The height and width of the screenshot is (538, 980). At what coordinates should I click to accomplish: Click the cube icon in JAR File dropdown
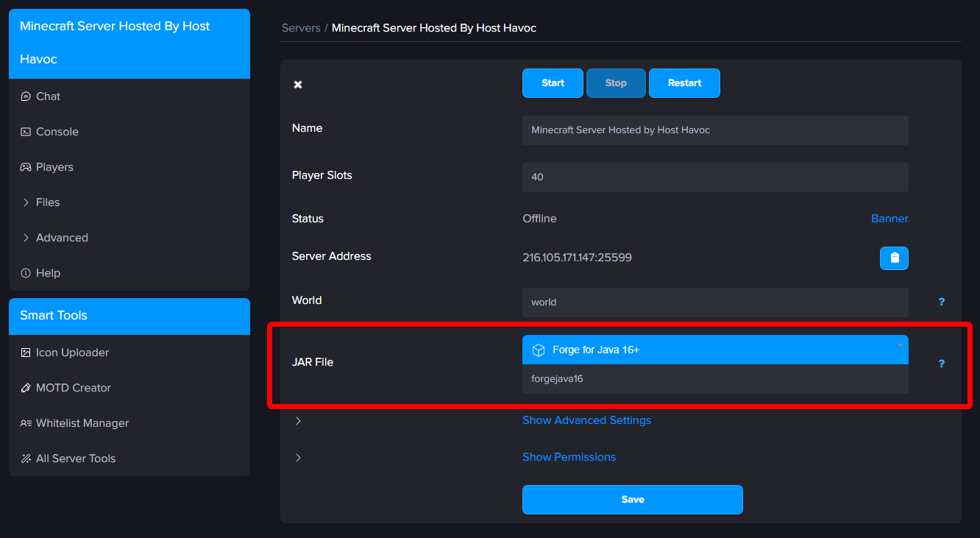pyautogui.click(x=539, y=350)
